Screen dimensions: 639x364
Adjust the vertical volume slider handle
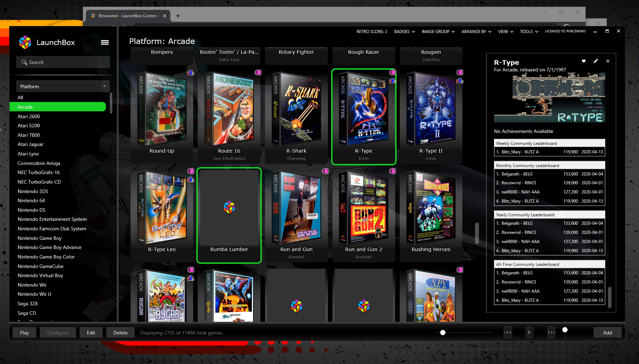click(565, 330)
